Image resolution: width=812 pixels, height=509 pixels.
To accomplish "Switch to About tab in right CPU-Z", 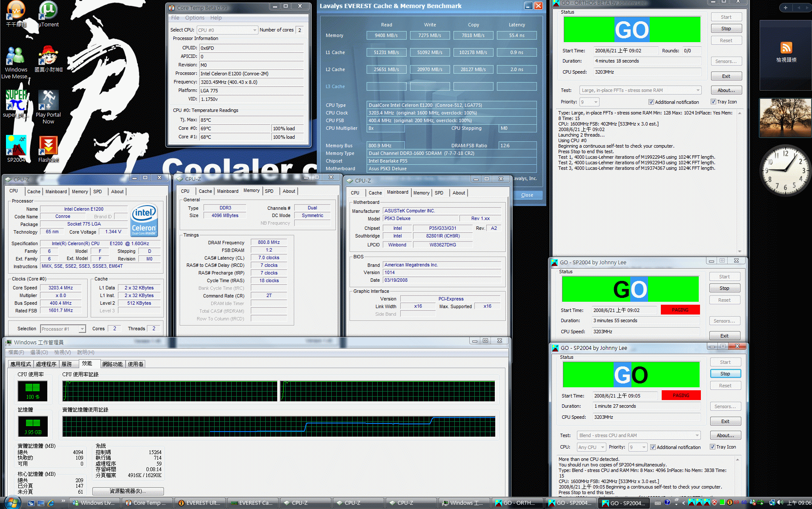I will click(459, 193).
